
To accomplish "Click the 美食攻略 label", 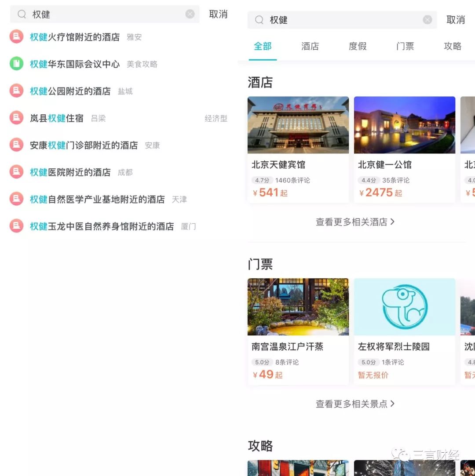I will (x=142, y=64).
